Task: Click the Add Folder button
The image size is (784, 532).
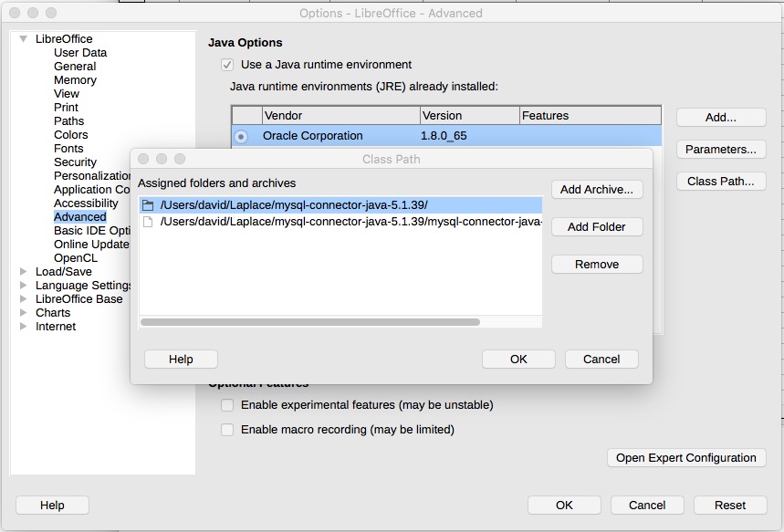Action: tap(596, 226)
